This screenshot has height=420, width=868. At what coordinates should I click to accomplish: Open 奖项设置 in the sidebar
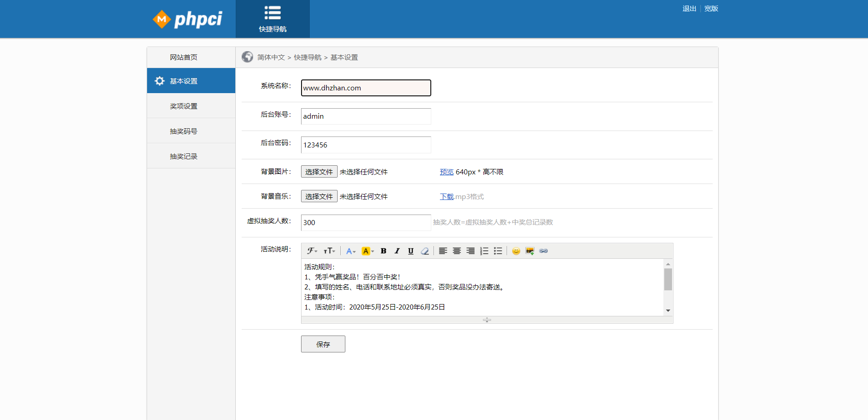pyautogui.click(x=184, y=106)
